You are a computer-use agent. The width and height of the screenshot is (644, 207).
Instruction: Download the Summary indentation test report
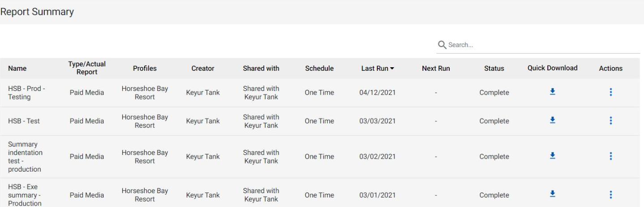(x=552, y=155)
